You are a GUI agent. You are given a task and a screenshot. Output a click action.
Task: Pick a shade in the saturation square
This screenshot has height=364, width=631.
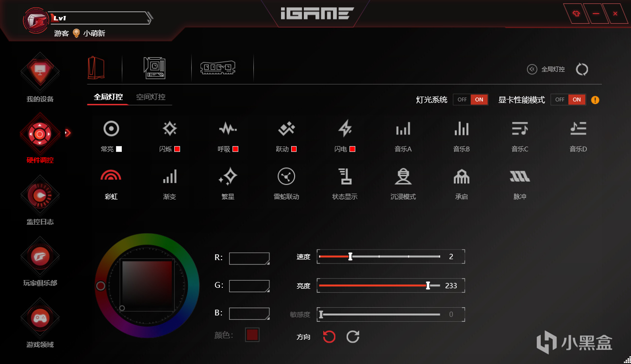coord(148,286)
